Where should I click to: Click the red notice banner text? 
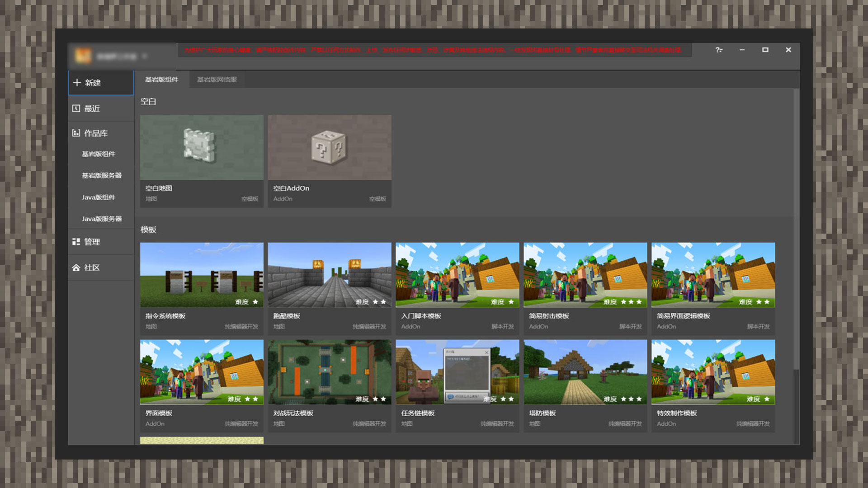(x=433, y=50)
